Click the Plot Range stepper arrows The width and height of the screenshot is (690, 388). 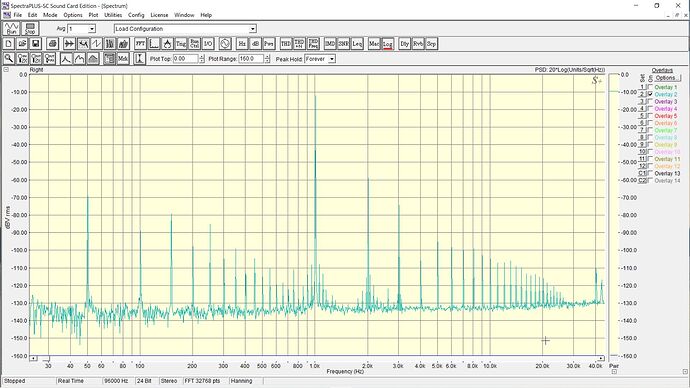click(267, 59)
